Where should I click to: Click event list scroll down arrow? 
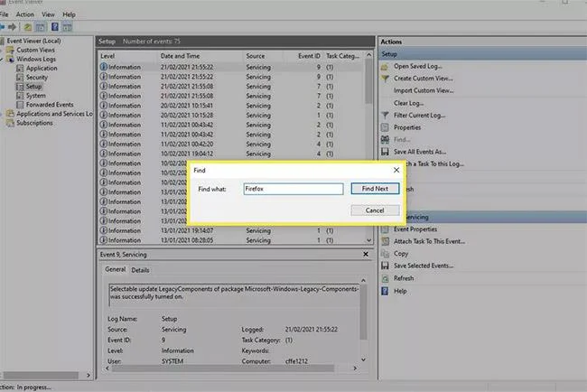tap(369, 240)
